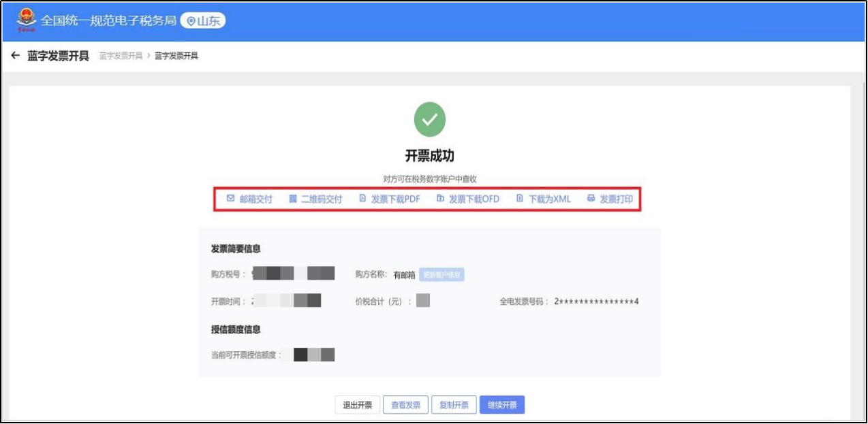Click the 退出开票 button
868x424 pixels.
tap(357, 405)
